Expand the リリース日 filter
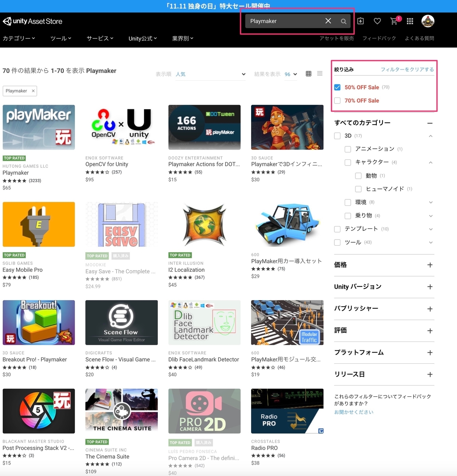Viewport: 457px width, 476px height. click(430, 374)
